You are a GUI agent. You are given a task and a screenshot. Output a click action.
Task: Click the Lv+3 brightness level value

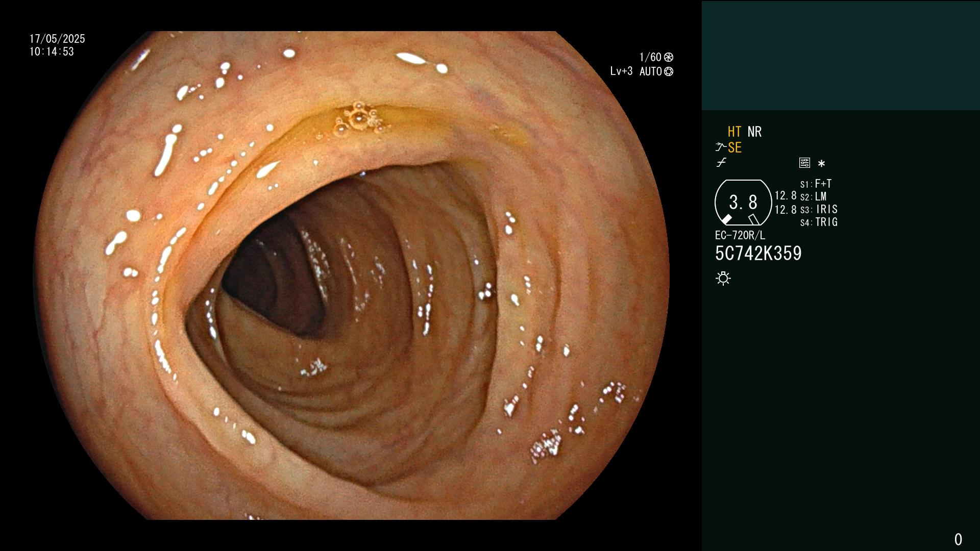(x=621, y=71)
